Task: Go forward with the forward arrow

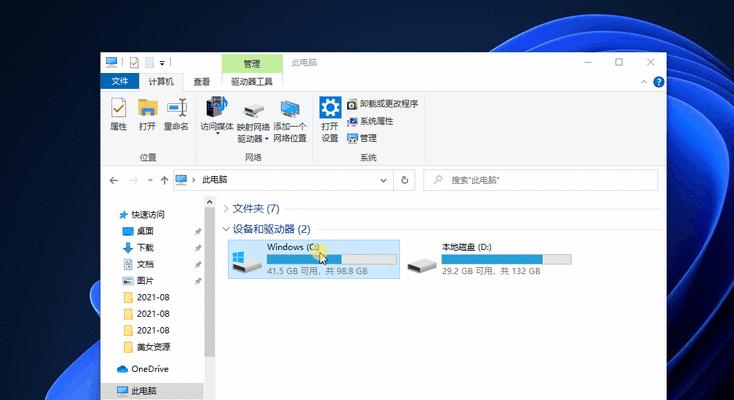Action: pos(134,180)
